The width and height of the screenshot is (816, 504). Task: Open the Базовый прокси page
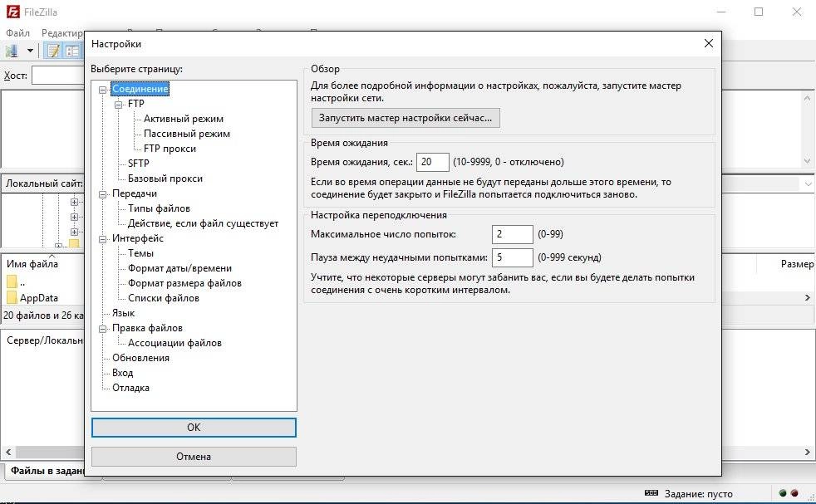pos(165,179)
